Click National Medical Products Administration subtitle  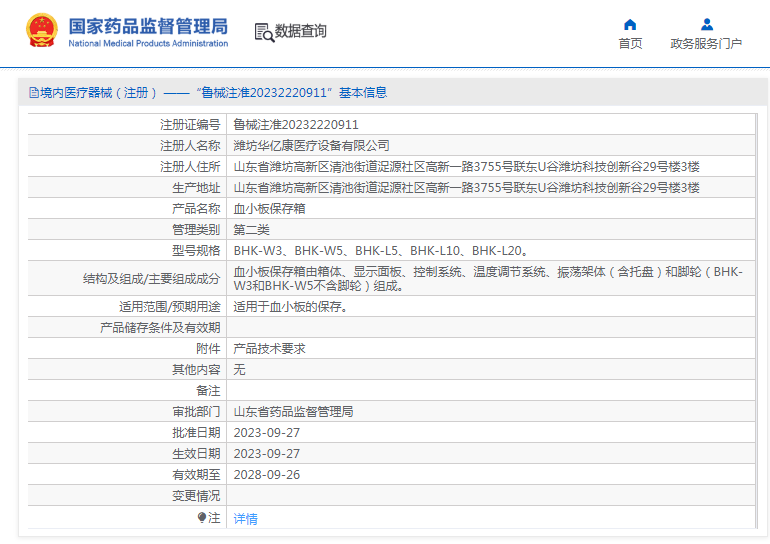(x=148, y=43)
